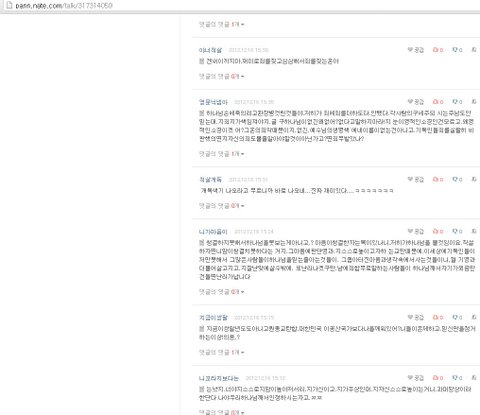Click the page icon in the address bar

9,5
